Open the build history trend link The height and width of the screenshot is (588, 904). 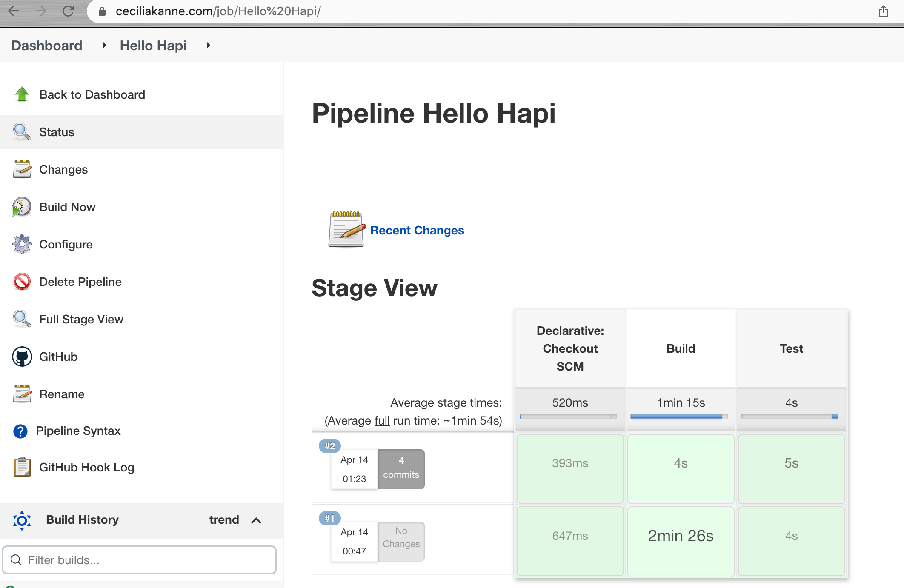click(224, 520)
